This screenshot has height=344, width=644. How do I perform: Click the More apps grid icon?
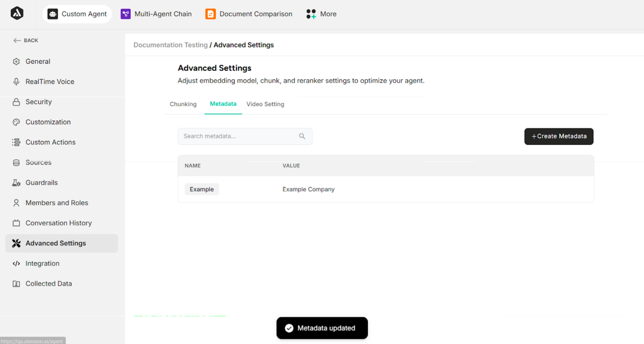[311, 14]
